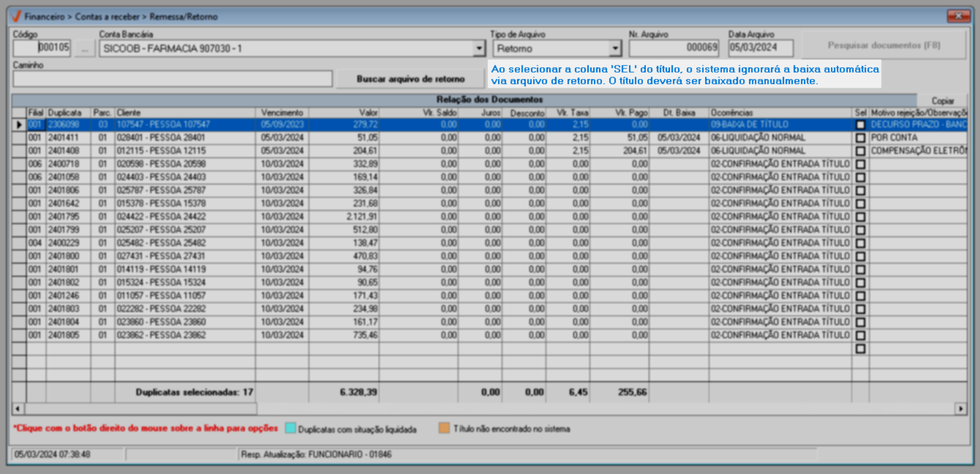This screenshot has height=474, width=980.
Task: Click the ellipsis lookup button beside Código
Action: pyautogui.click(x=85, y=49)
